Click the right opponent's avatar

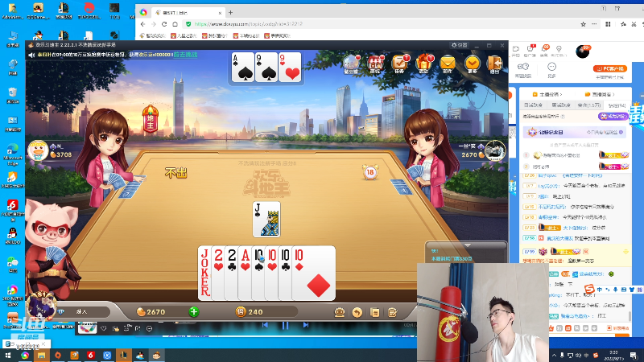[x=495, y=150]
